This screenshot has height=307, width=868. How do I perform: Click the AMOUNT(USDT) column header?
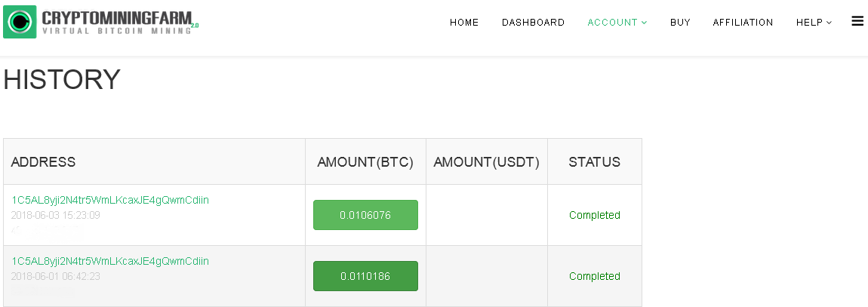487,162
